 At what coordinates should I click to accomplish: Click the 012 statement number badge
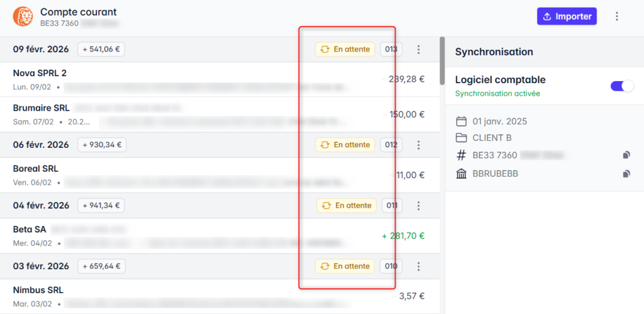click(391, 145)
